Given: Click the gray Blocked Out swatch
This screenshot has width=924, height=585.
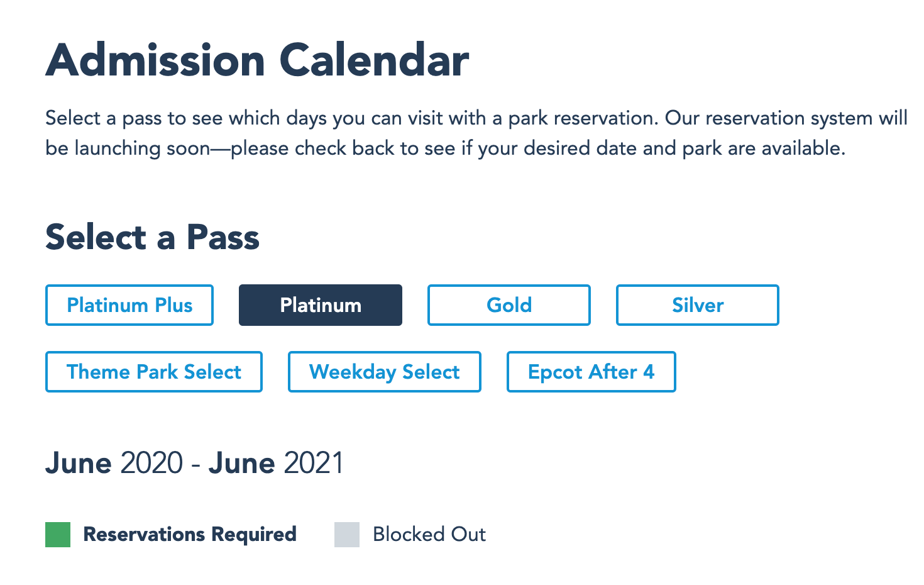Looking at the screenshot, I should pos(347,535).
